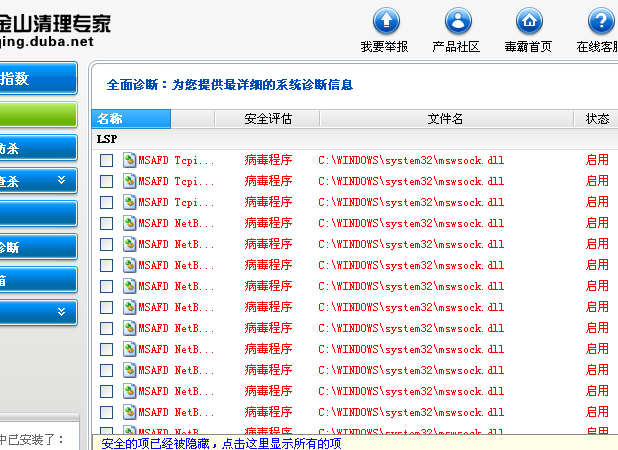
Task: Tick checkbox of third MSAFD Tcpi row
Action: pyautogui.click(x=106, y=202)
